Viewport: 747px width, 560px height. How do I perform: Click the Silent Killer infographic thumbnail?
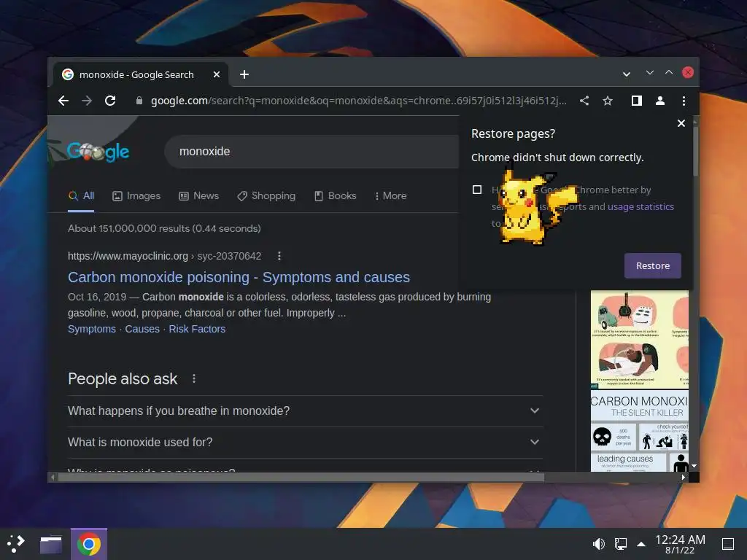pyautogui.click(x=639, y=432)
